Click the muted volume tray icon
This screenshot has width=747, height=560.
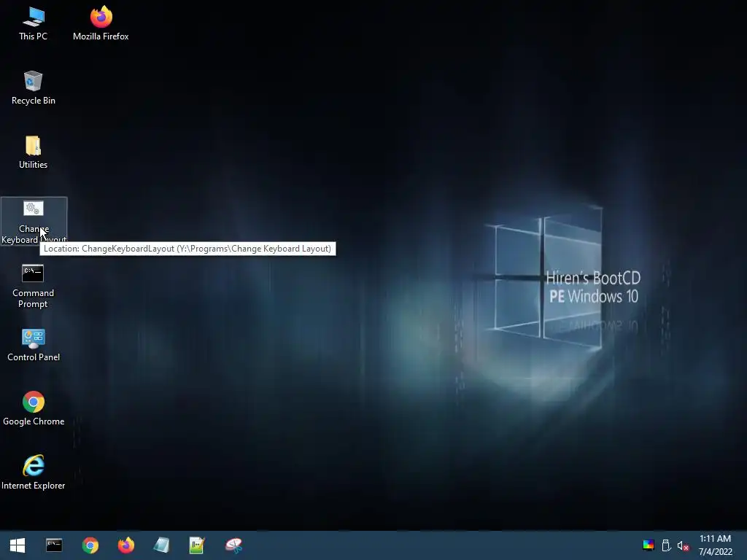(x=683, y=545)
